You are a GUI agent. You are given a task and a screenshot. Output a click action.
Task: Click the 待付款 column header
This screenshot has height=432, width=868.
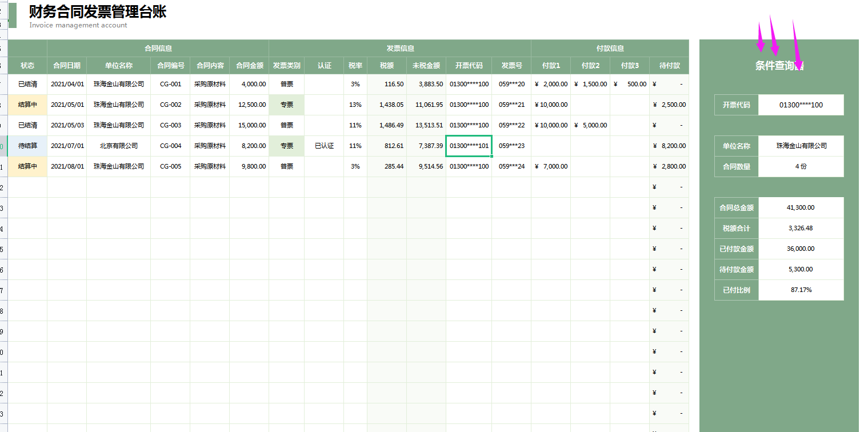pos(669,66)
